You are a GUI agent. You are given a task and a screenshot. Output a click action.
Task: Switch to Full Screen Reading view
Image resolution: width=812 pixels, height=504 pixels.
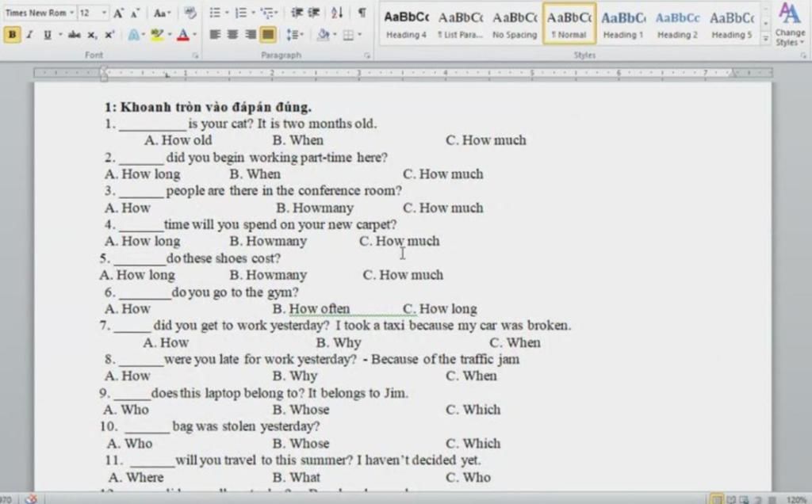731,499
